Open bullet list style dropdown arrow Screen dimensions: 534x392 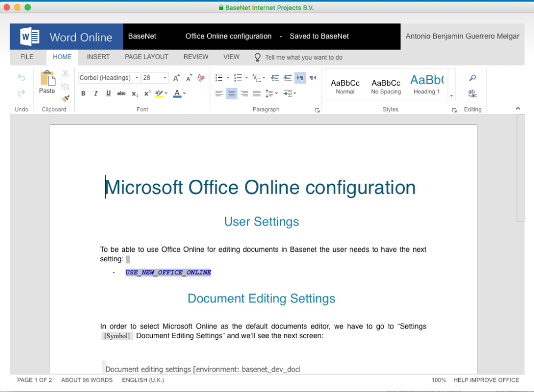click(227, 78)
